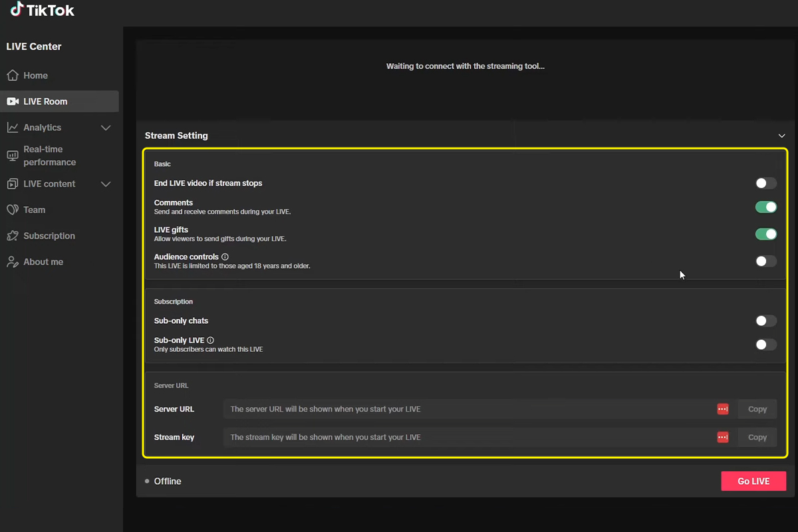Click the 'Waiting to connect with the streaming tool...' message
798x532 pixels.
(465, 66)
